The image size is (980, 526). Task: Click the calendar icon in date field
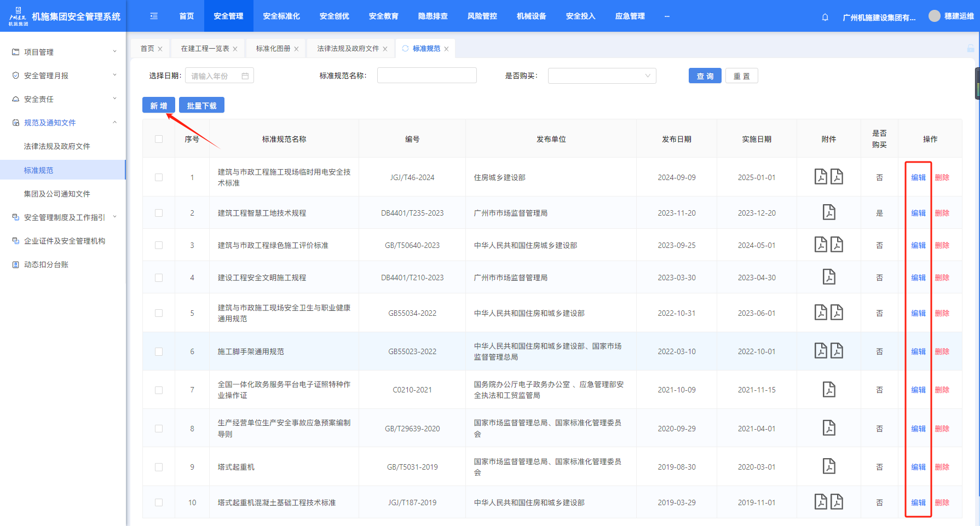tap(245, 76)
